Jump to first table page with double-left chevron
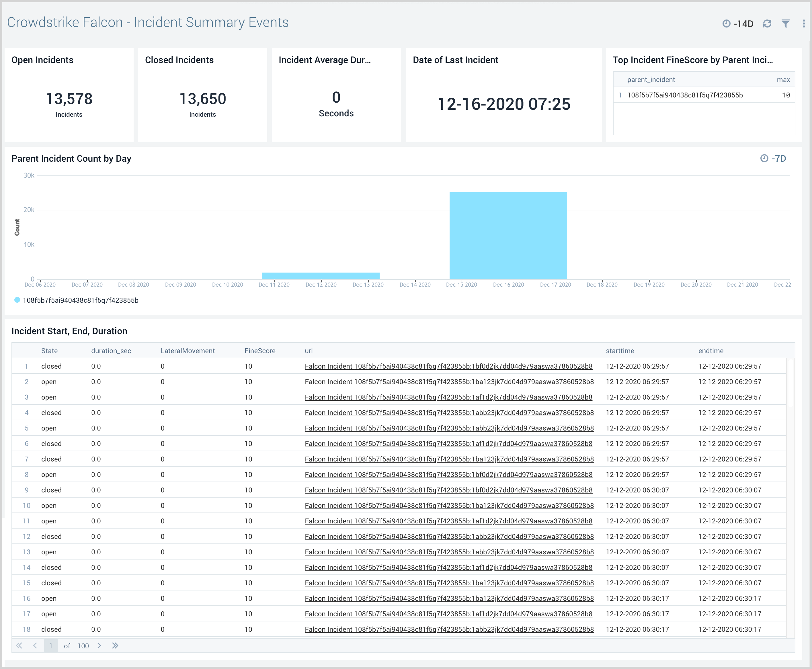This screenshot has width=812, height=669. click(19, 645)
